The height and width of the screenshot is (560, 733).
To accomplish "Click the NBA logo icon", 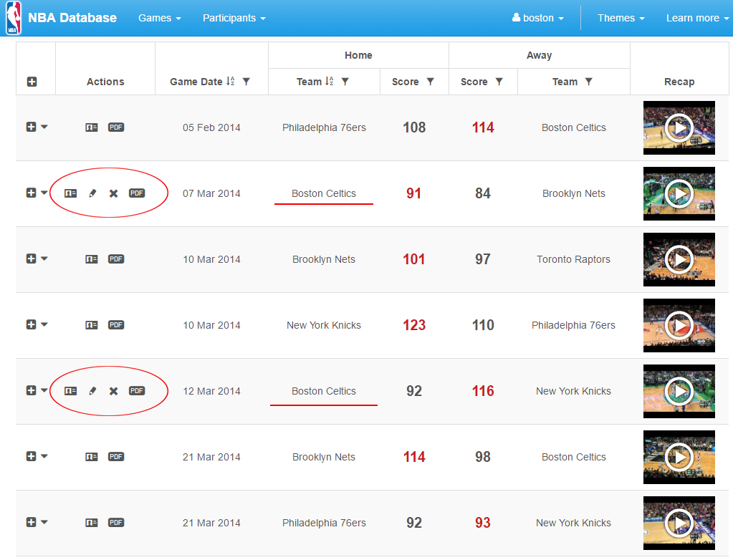I will pos(14,19).
